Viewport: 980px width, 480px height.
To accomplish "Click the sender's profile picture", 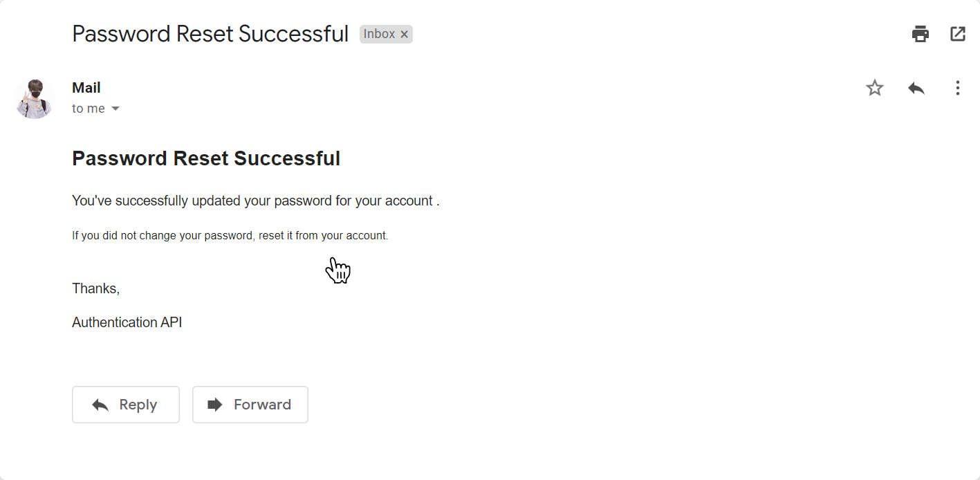I will 34,98.
